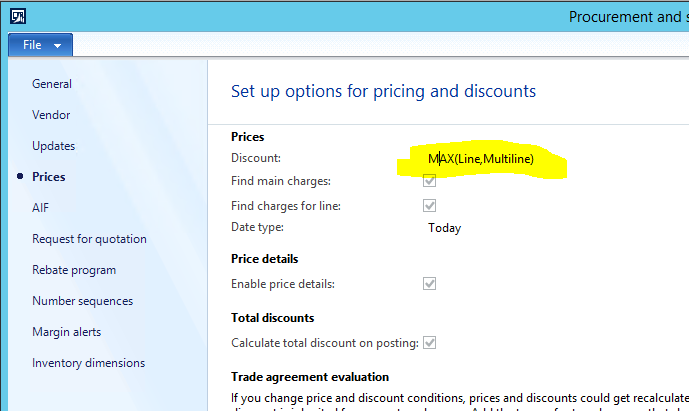Open the AIF settings page
This screenshot has height=411, width=689.
(40, 208)
